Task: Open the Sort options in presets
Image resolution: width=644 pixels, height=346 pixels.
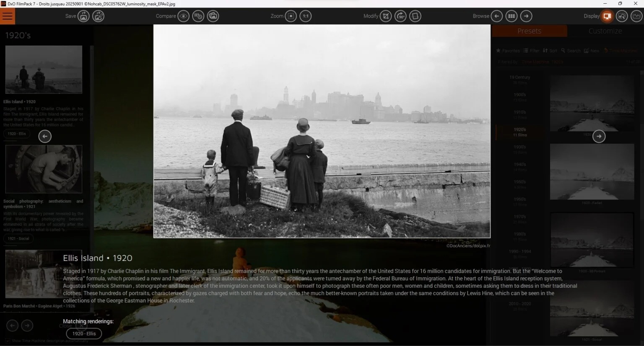Action: [x=550, y=51]
